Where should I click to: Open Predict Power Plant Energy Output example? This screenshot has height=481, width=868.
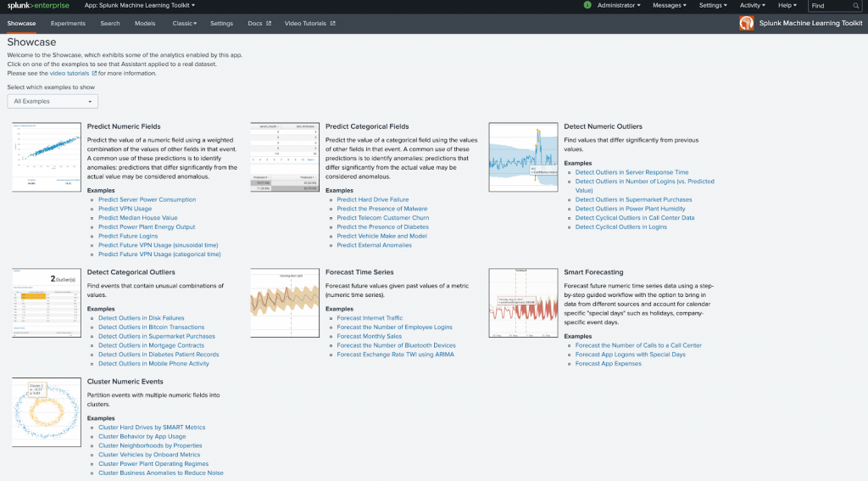[147, 227]
